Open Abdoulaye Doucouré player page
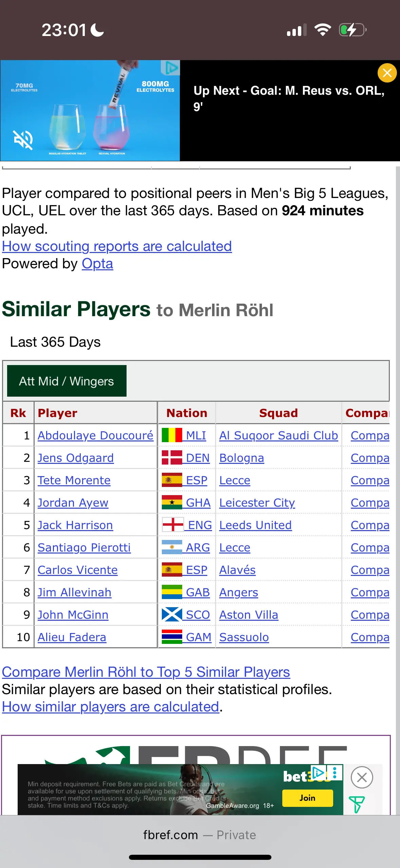This screenshot has width=400, height=868. point(95,435)
